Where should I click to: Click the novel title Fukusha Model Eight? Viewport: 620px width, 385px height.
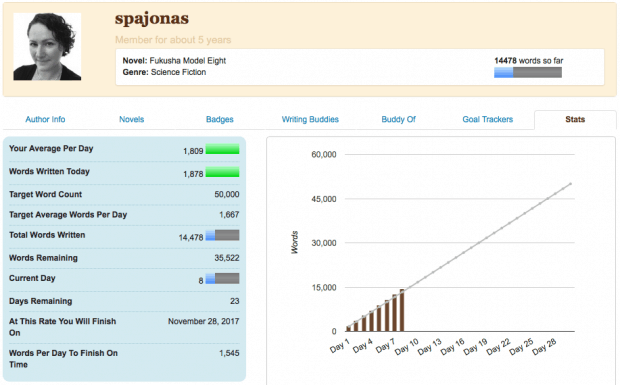coord(187,60)
